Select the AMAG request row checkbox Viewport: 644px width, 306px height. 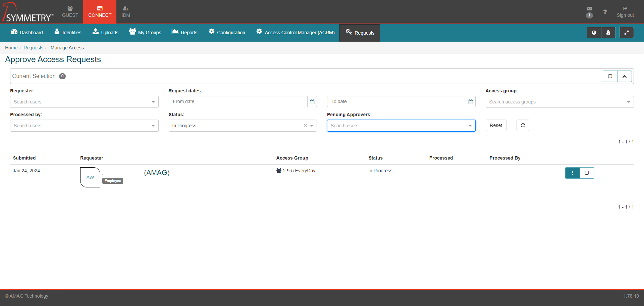point(587,173)
